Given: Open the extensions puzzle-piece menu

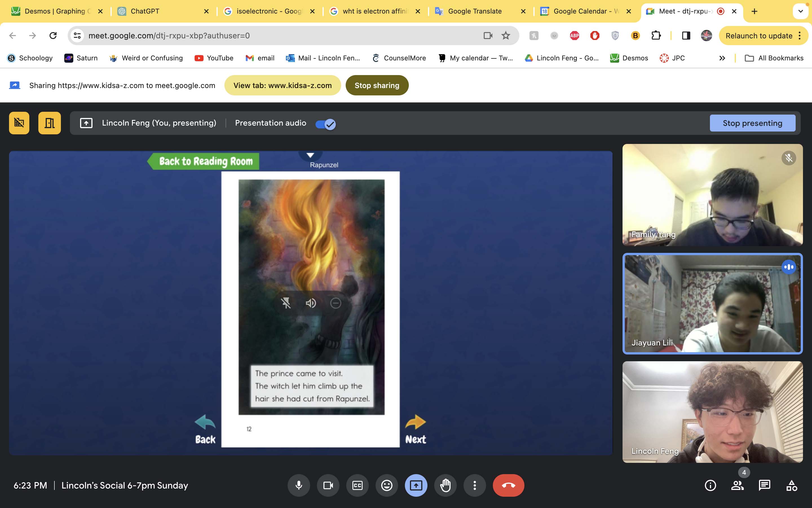Looking at the screenshot, I should click(x=656, y=35).
